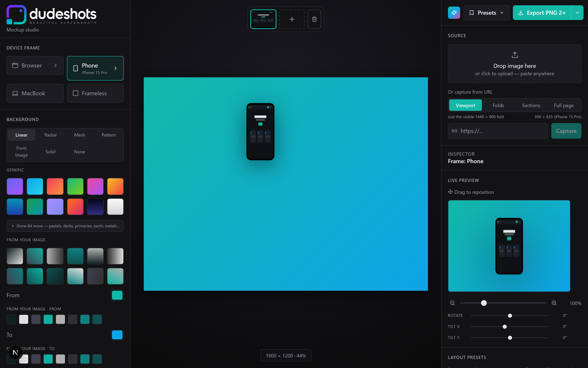The image size is (588, 368).
Task: Select the Phone iPhone 15 Pro frame
Action: (95, 68)
